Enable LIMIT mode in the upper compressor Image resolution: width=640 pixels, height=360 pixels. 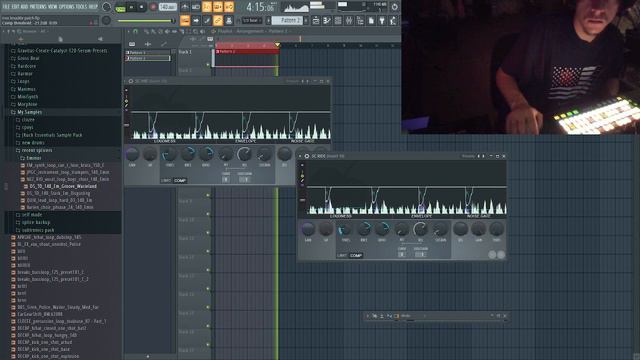166,180
